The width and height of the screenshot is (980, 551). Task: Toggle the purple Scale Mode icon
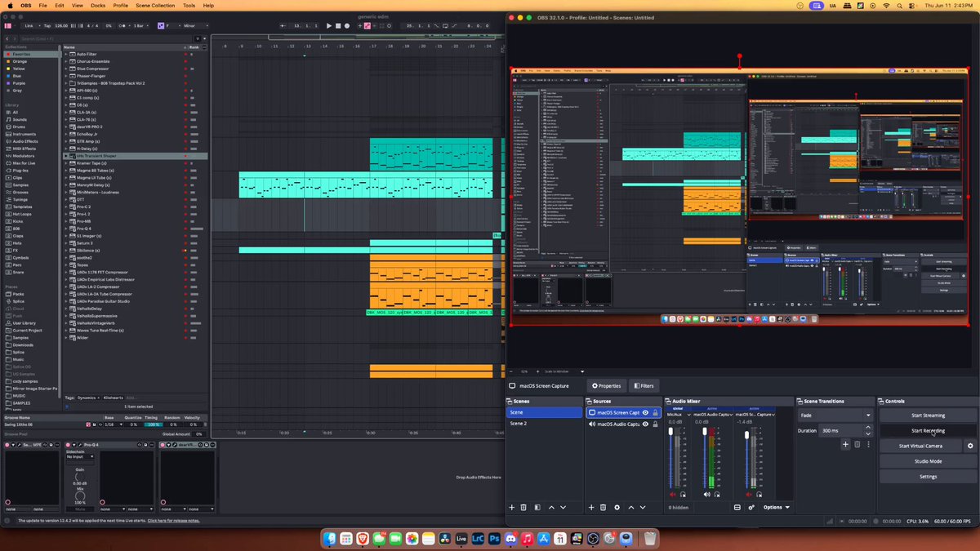click(x=160, y=26)
